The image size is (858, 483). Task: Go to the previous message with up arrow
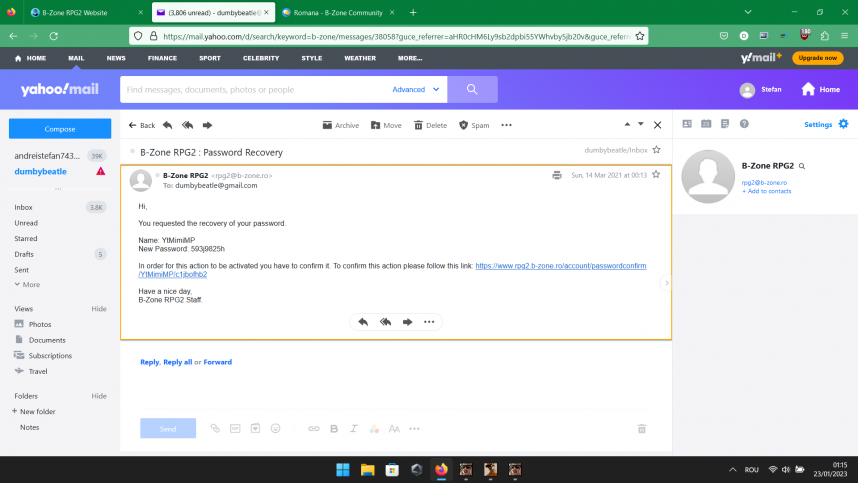[627, 124]
